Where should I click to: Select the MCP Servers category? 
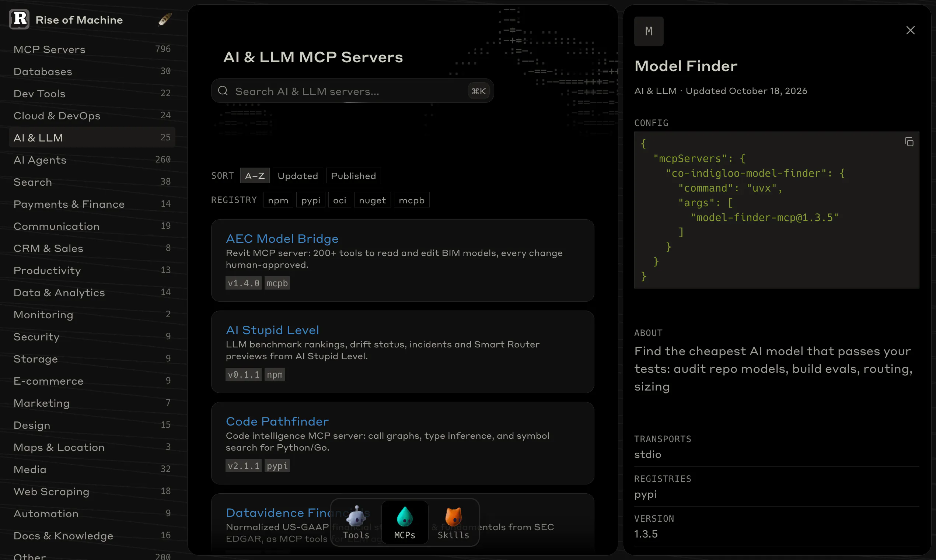pyautogui.click(x=92, y=49)
